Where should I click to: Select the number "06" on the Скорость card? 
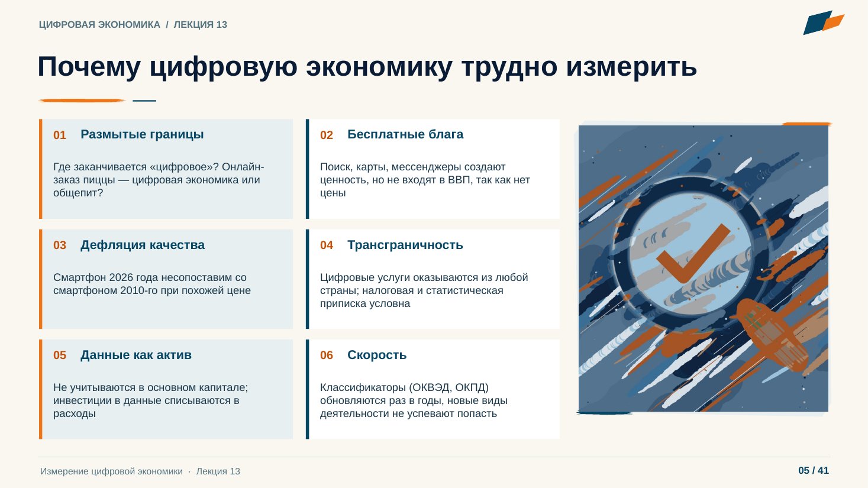pyautogui.click(x=327, y=355)
